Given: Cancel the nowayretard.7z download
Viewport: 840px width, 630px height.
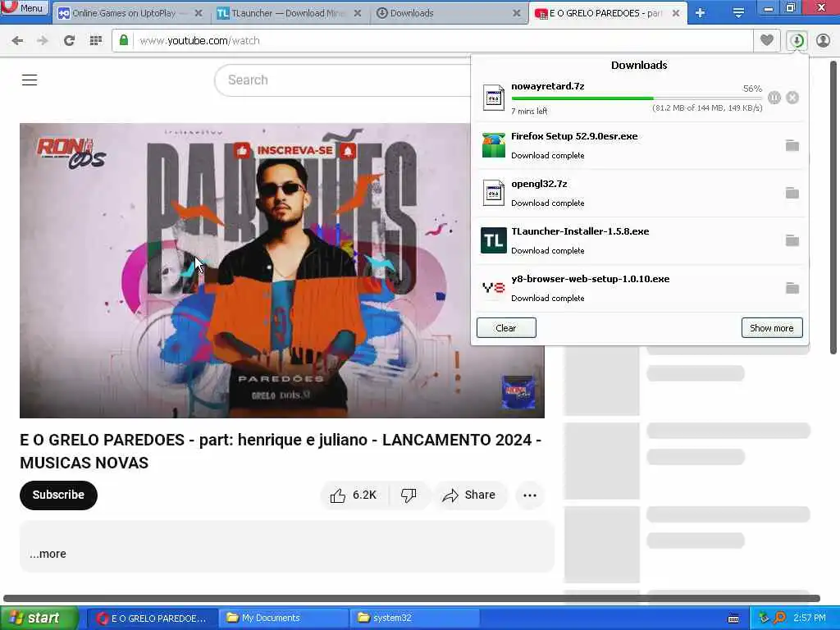Looking at the screenshot, I should pos(792,98).
